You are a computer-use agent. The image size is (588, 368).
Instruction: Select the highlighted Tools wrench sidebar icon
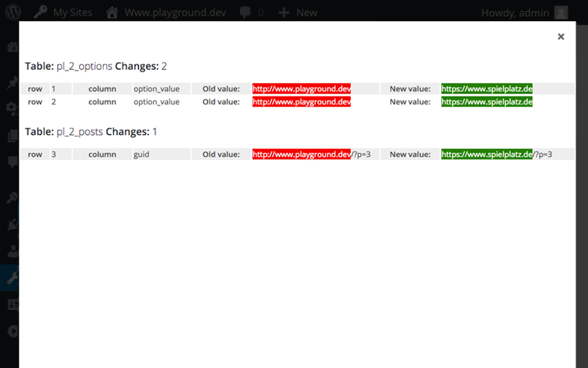(13, 277)
